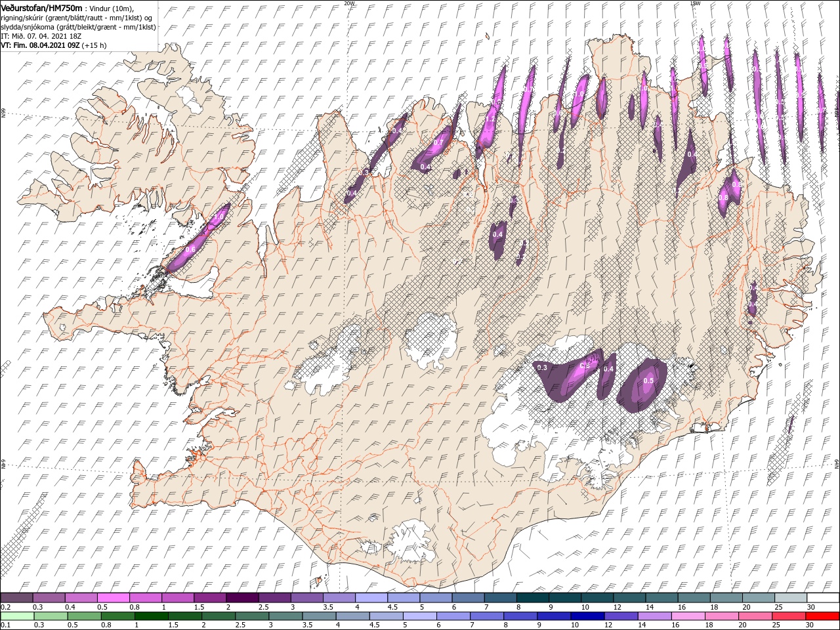This screenshot has width=840, height=630.
Task: Pick the darkest purple 2 swatch in upper legend
Action: pyautogui.click(x=241, y=598)
